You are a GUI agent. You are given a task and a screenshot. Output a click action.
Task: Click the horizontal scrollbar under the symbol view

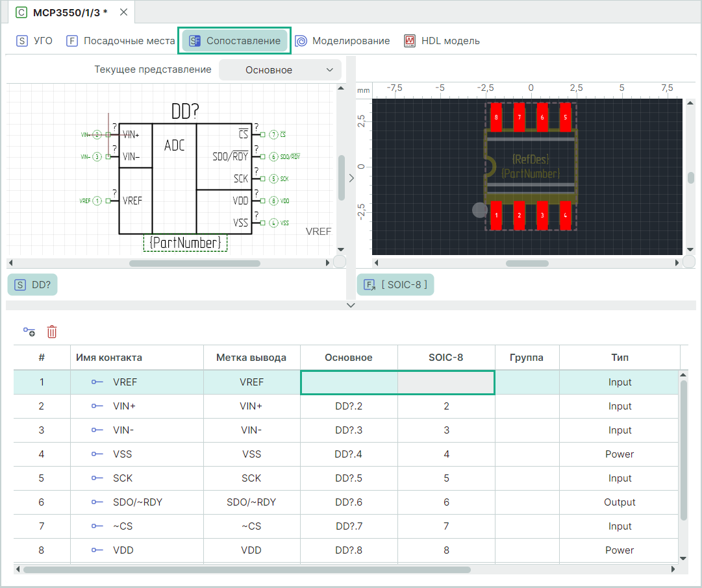[195, 263]
